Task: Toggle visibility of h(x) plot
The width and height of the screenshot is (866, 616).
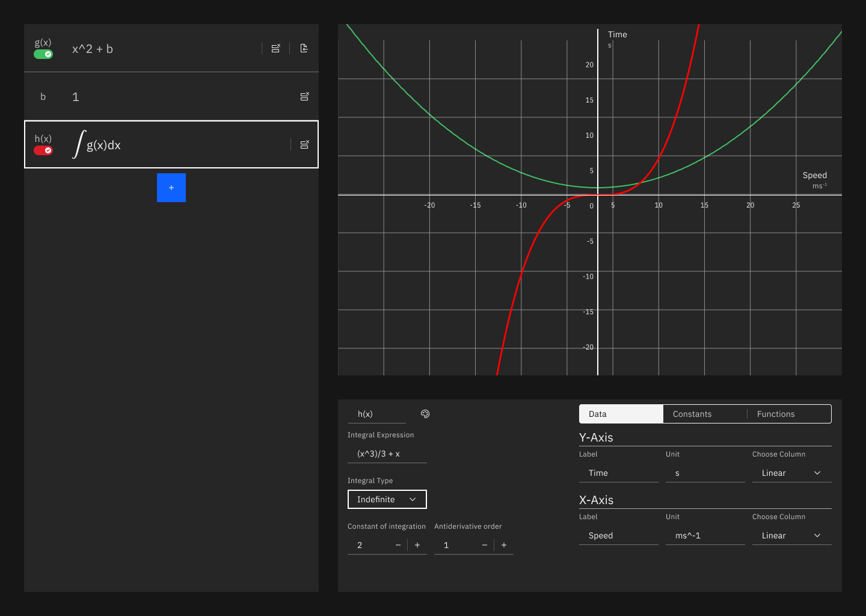Action: point(43,150)
